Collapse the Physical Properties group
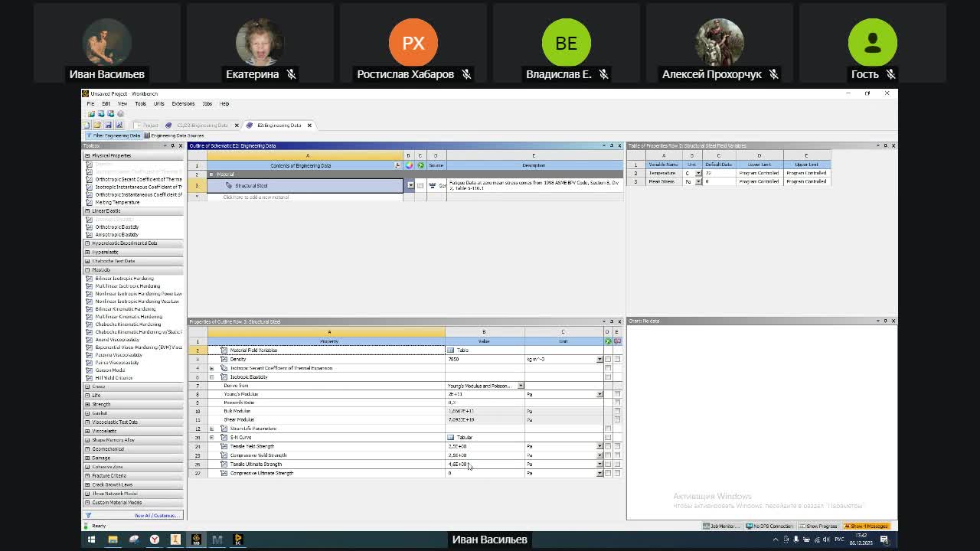 pos(87,155)
